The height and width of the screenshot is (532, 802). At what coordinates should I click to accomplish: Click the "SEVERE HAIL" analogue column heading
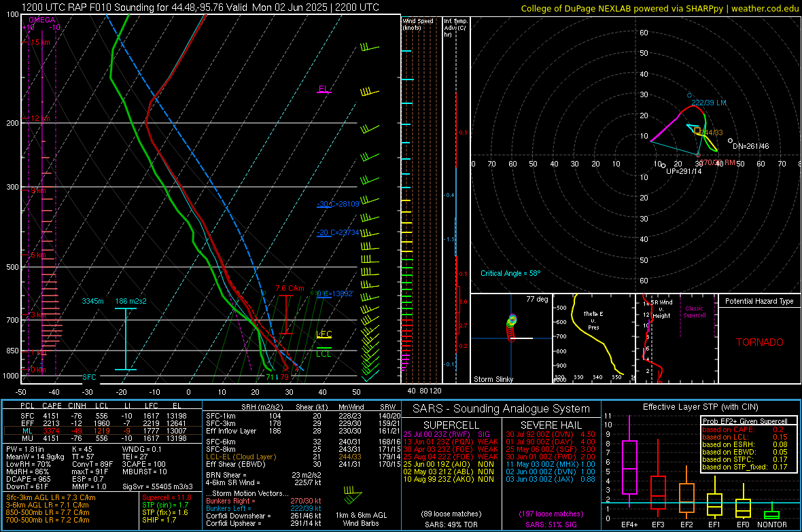(x=551, y=425)
